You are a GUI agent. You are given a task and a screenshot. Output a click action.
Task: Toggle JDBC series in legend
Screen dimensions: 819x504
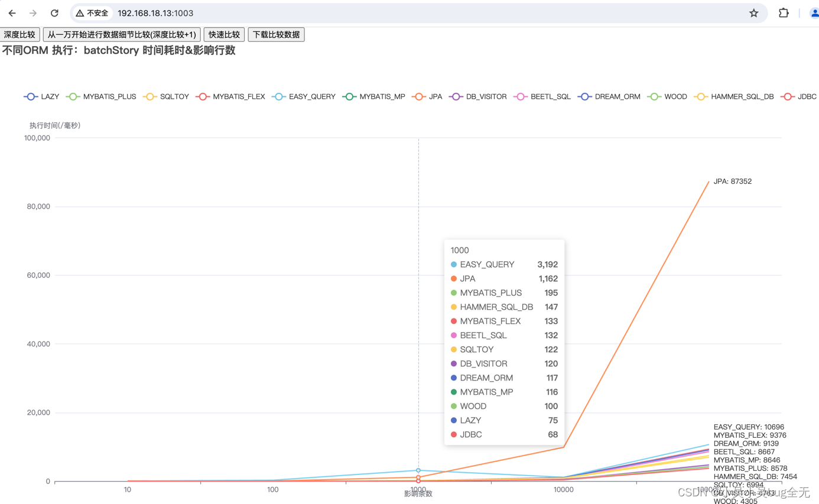798,96
